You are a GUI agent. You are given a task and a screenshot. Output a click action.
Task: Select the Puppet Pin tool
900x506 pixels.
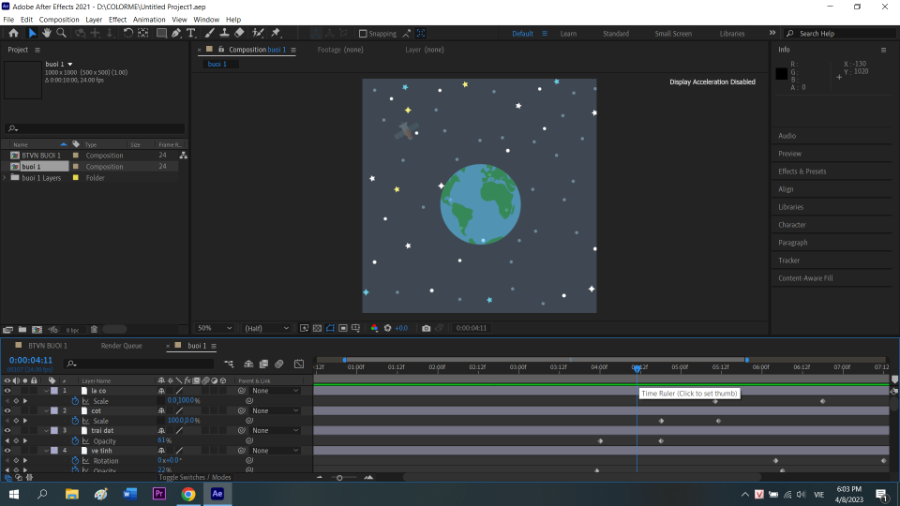click(x=276, y=33)
